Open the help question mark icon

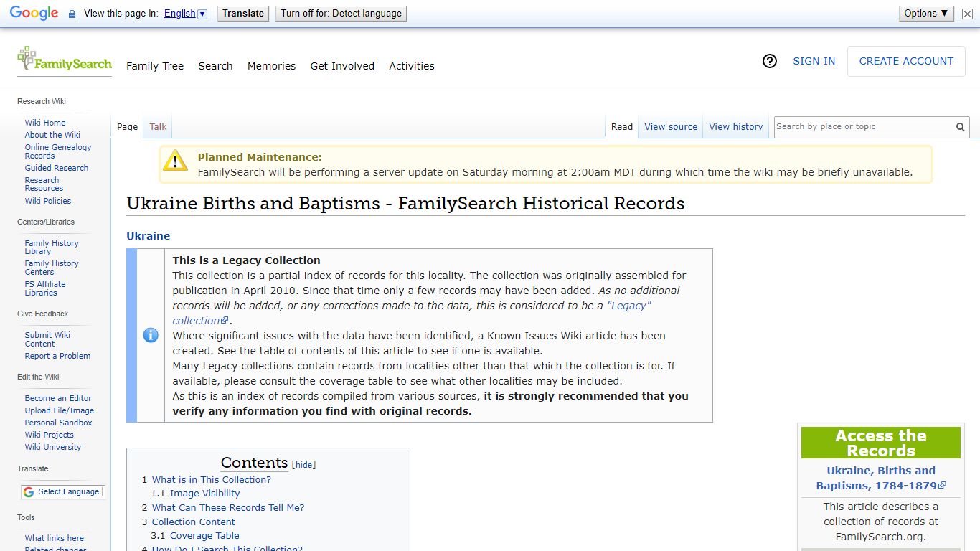point(770,61)
